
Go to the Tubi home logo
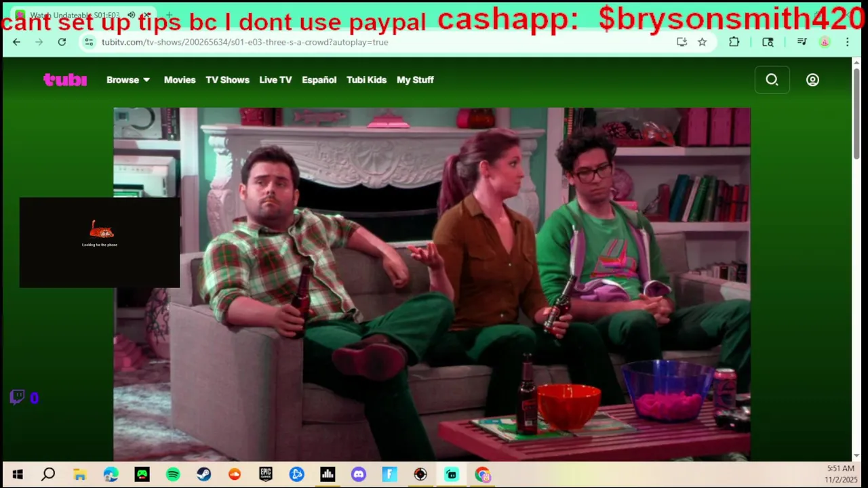65,80
